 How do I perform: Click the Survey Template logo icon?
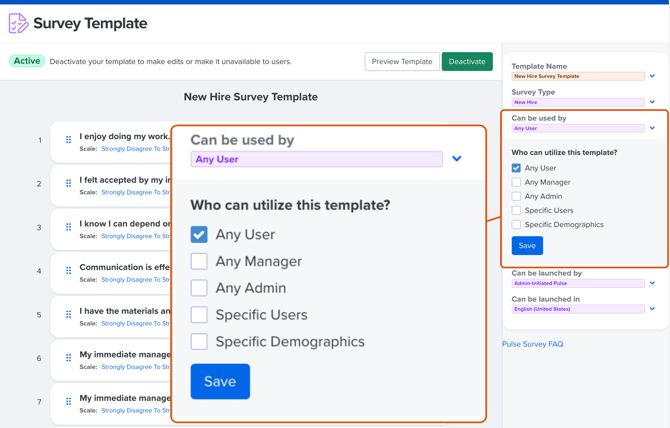tap(18, 23)
